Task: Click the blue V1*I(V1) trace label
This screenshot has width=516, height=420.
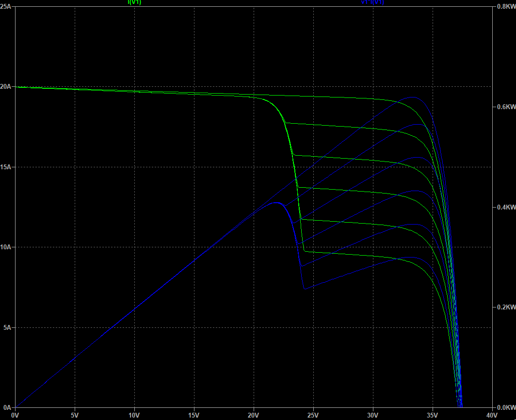Action: click(372, 2)
